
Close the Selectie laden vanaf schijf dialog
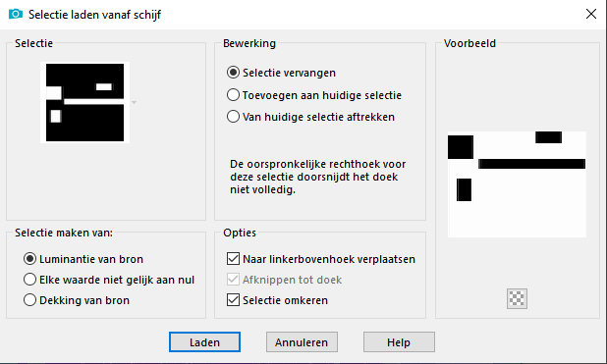(591, 15)
